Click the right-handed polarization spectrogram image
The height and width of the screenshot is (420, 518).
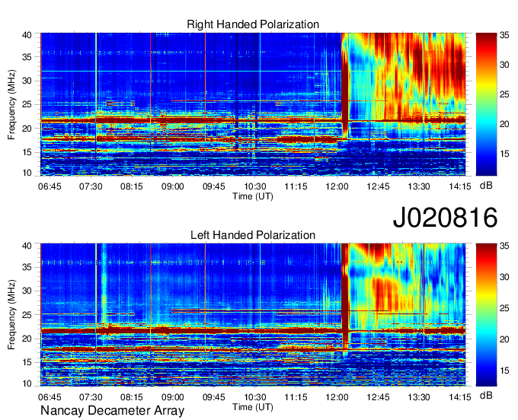tap(253, 104)
